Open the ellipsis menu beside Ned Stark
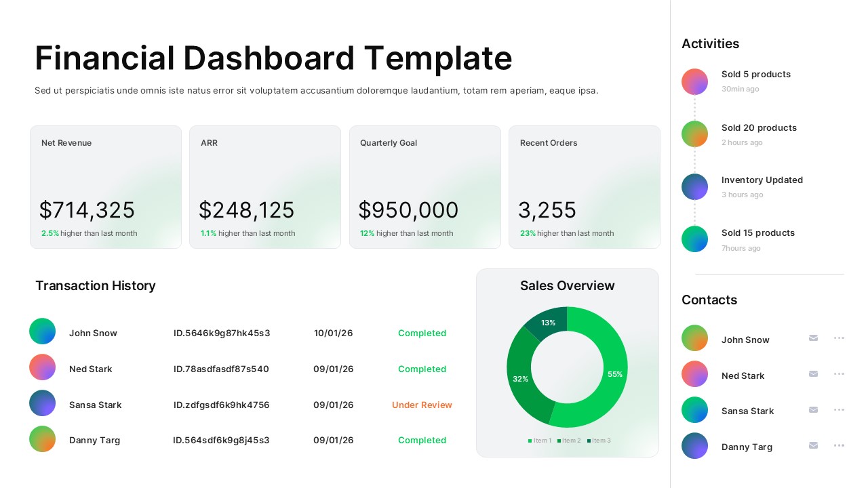 [x=839, y=373]
